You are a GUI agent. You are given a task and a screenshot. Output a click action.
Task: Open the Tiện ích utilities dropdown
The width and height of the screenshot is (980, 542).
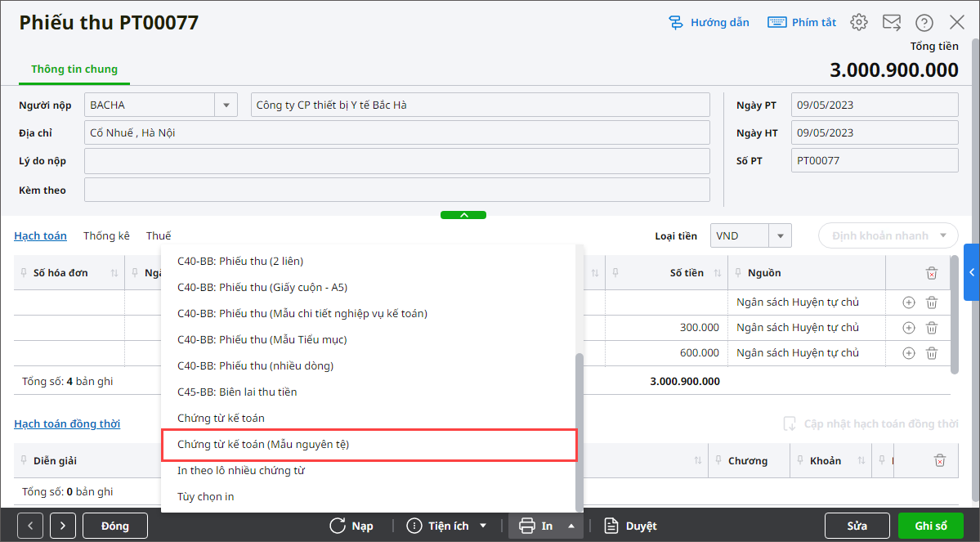(x=446, y=526)
